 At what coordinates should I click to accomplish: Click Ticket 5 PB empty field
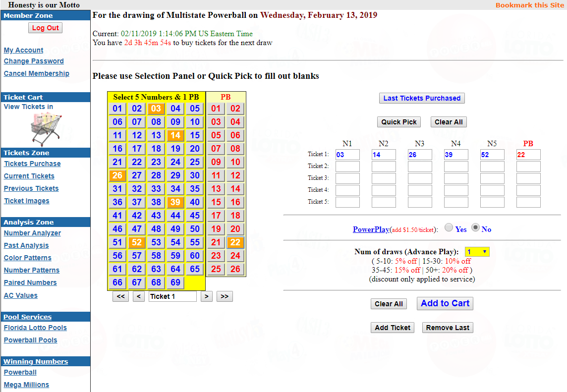coord(528,202)
